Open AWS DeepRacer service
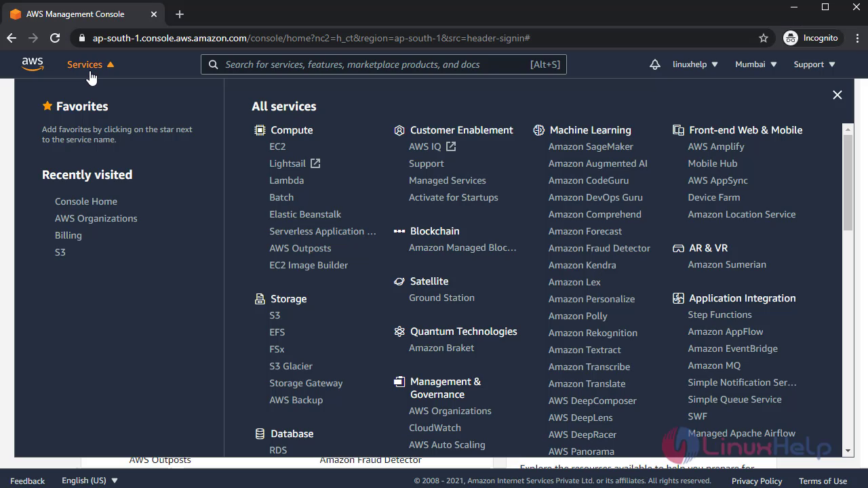Image resolution: width=868 pixels, height=488 pixels. 583,434
